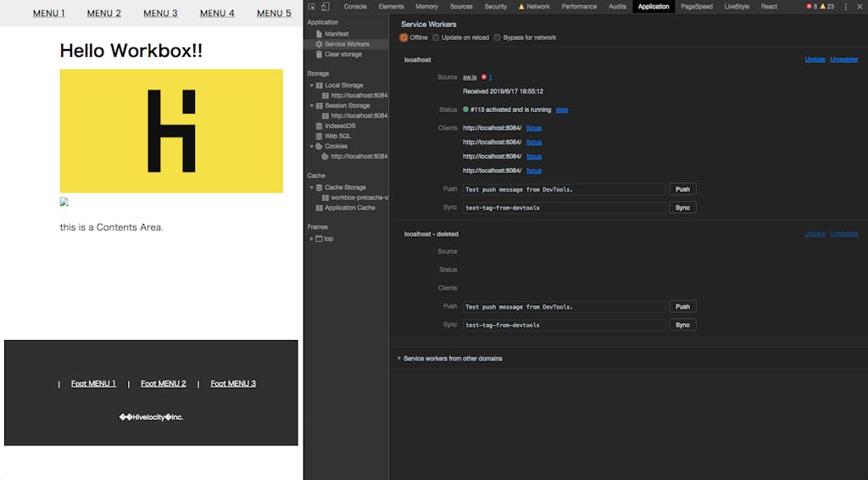
Task: Click the red error count badge
Action: tap(811, 7)
